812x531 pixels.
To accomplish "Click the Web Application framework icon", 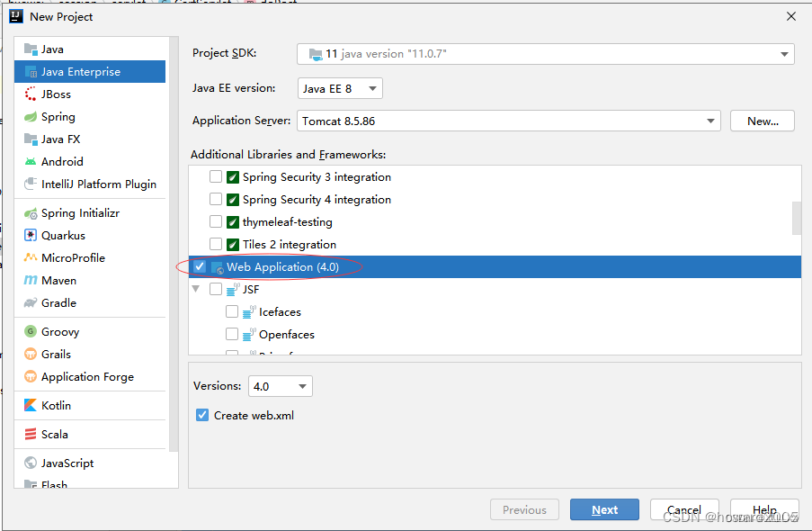I will (218, 267).
